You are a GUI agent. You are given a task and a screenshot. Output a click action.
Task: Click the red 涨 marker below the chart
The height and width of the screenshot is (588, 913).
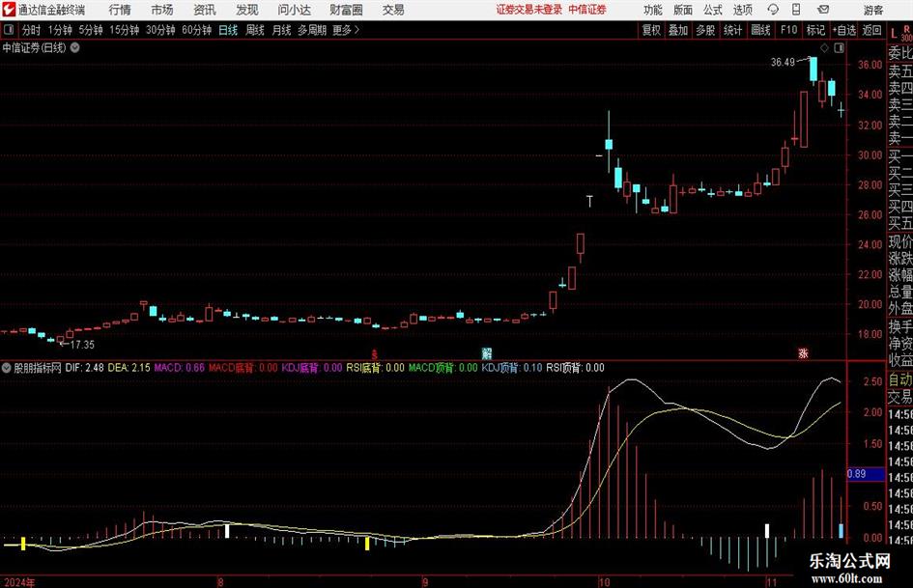(x=803, y=352)
